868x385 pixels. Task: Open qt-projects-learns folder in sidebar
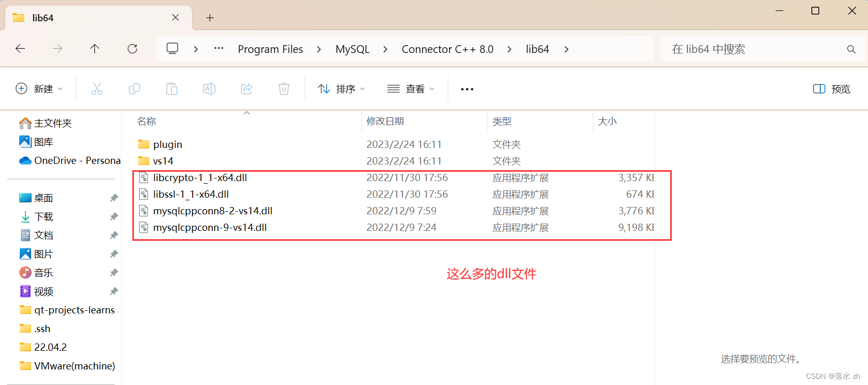click(x=67, y=310)
